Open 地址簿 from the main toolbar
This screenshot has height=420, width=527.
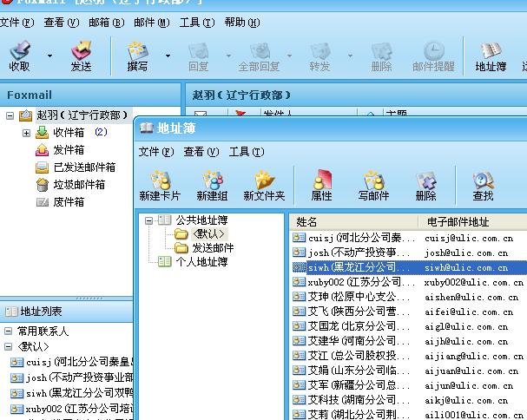coord(491,56)
